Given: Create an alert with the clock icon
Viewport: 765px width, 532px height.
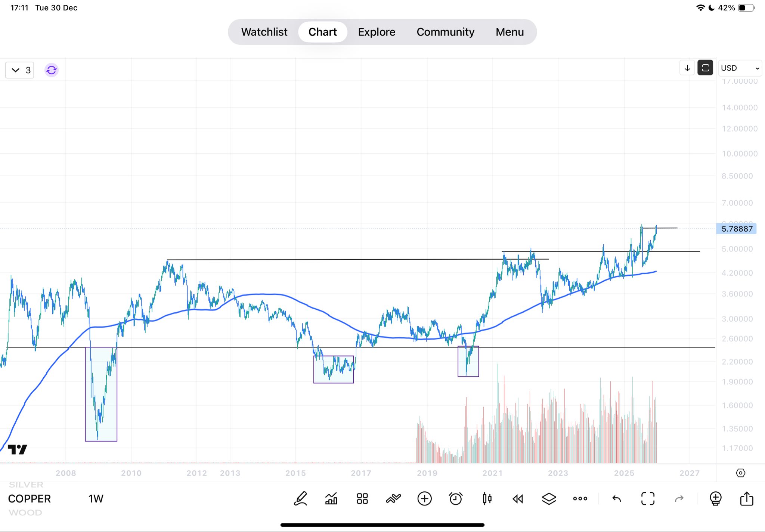Looking at the screenshot, I should pyautogui.click(x=455, y=499).
